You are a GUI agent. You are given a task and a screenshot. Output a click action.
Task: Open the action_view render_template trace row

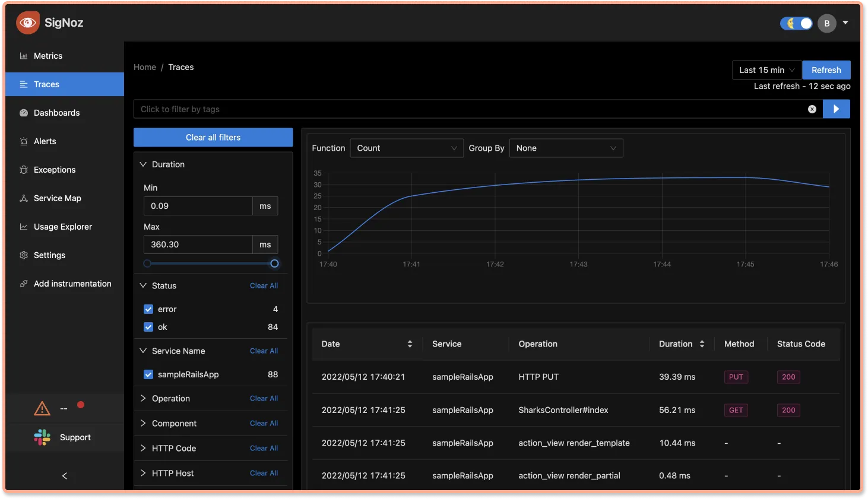click(576, 443)
